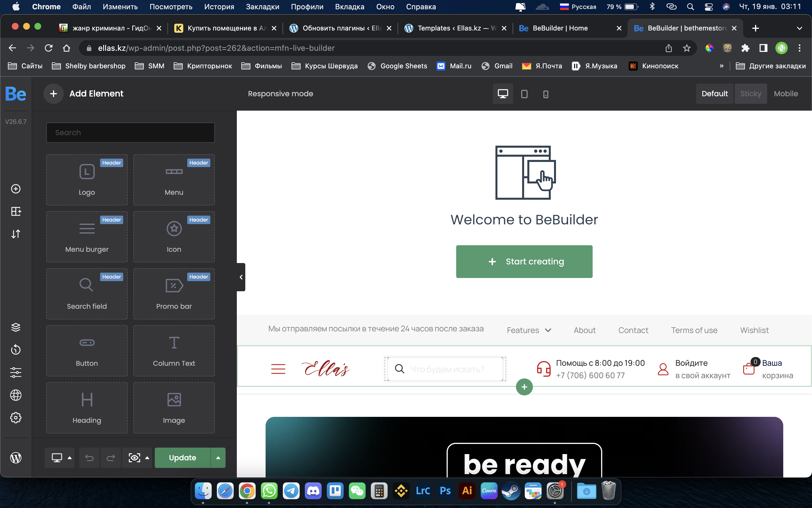Click the green plus add section button
This screenshot has height=508, width=812.
(524, 387)
